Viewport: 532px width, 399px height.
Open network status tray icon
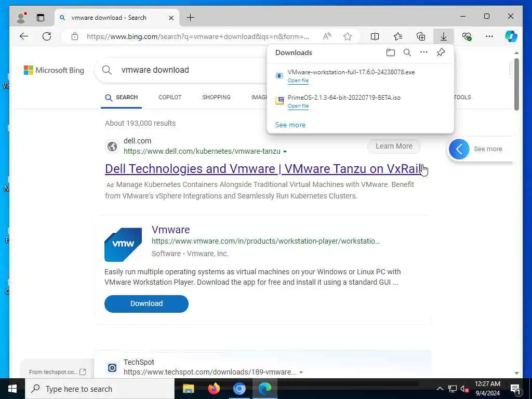pos(453,389)
